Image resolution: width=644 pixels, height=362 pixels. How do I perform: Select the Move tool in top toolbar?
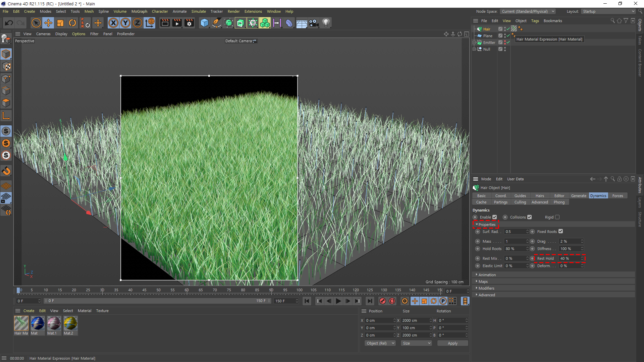coord(48,23)
